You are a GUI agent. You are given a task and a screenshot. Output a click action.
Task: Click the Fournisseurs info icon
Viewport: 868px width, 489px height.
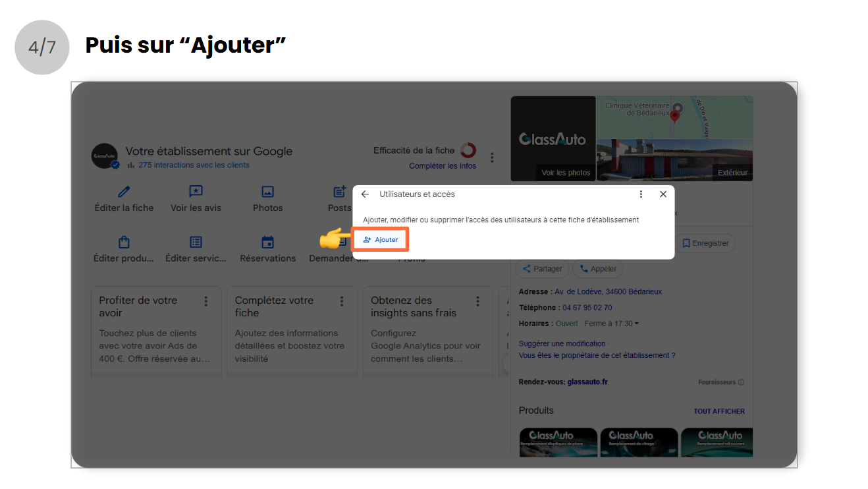741,382
